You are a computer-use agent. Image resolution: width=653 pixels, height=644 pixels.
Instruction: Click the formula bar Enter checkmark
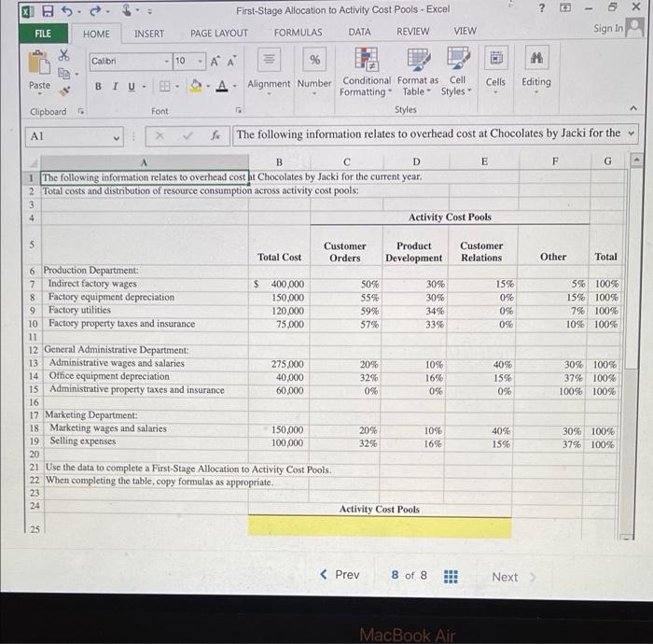coord(188,135)
